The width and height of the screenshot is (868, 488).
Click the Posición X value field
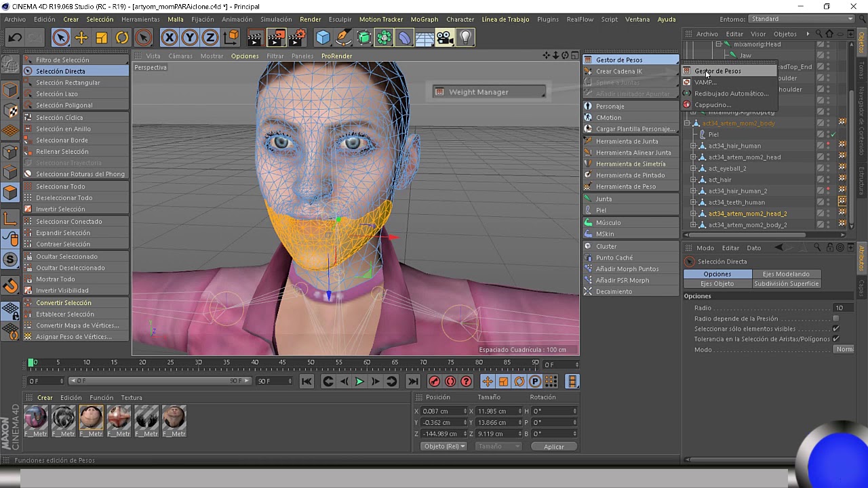[443, 411]
